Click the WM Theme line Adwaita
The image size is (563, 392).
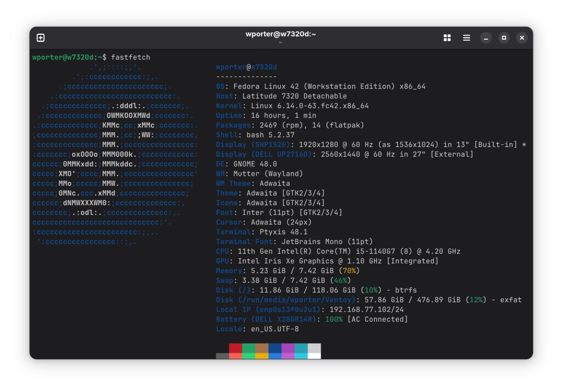[253, 183]
